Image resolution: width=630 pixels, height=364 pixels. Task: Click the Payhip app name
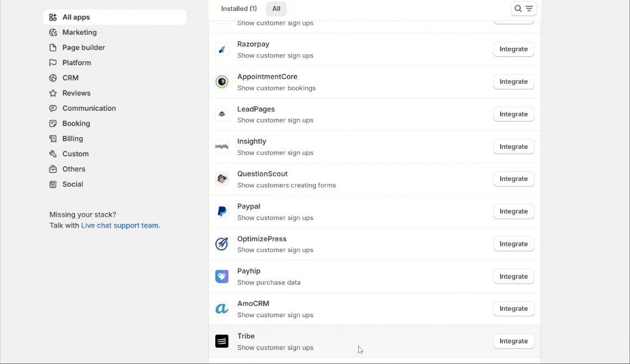249,271
